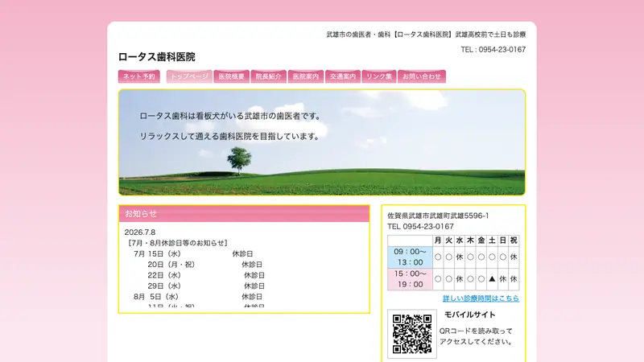
Task: Open the リンク集 links tab
Action: 378,76
